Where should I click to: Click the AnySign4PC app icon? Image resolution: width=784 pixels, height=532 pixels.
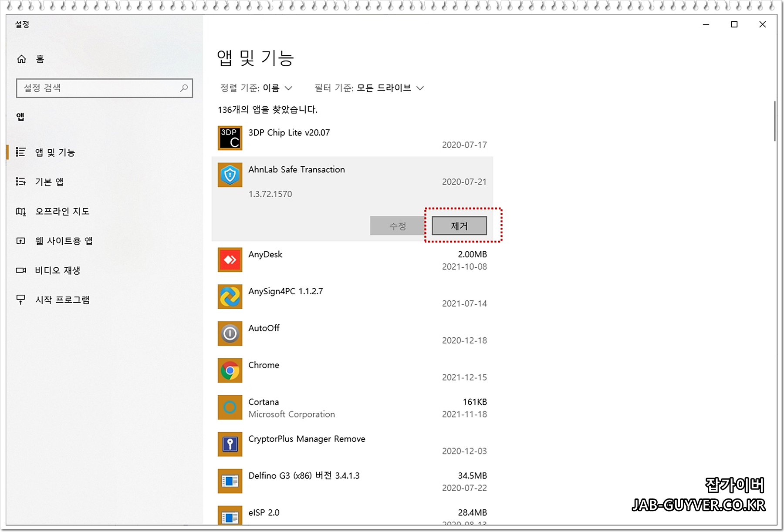230,296
